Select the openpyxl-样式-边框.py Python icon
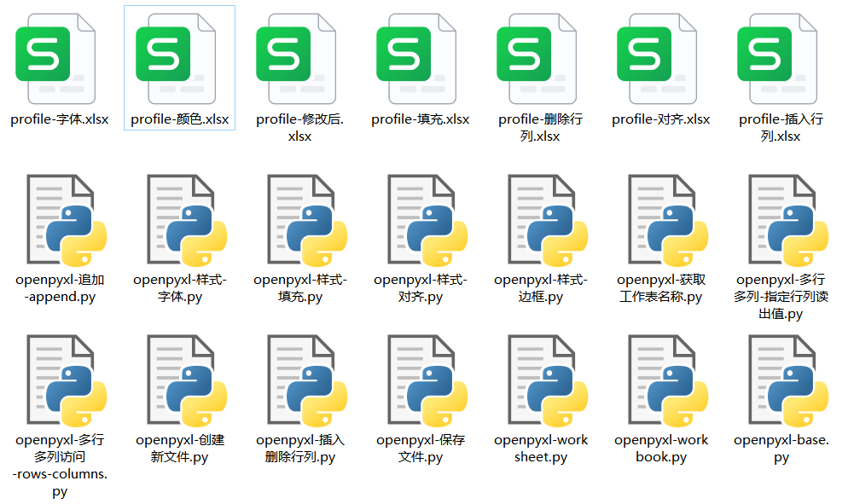This screenshot has height=504, width=848. [x=548, y=220]
